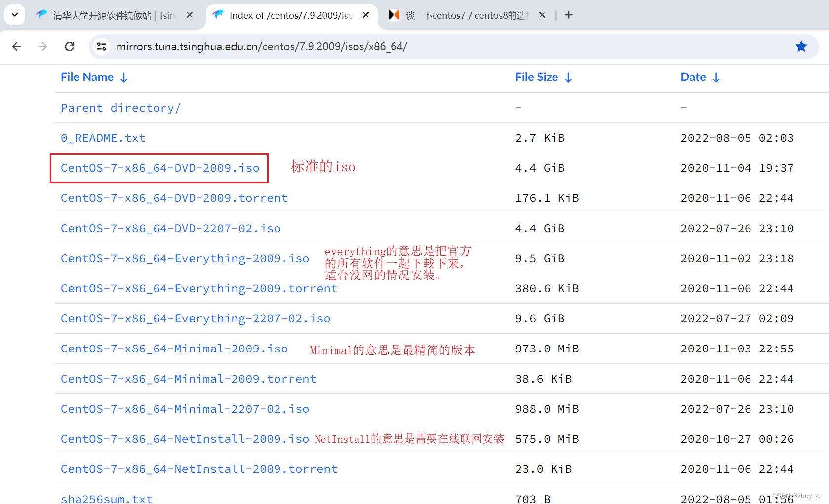Click the date 2020-11-04 19:37
Screen dimensions: 829x504
[x=737, y=168]
